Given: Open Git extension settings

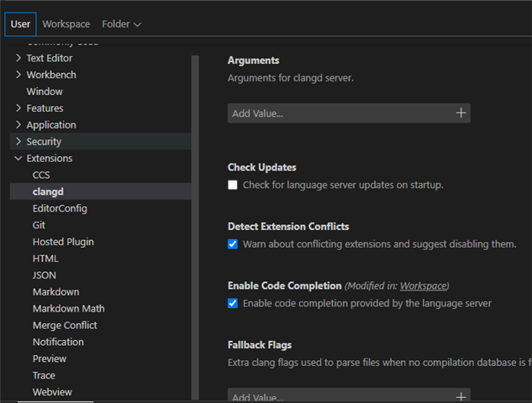Looking at the screenshot, I should tap(39, 225).
